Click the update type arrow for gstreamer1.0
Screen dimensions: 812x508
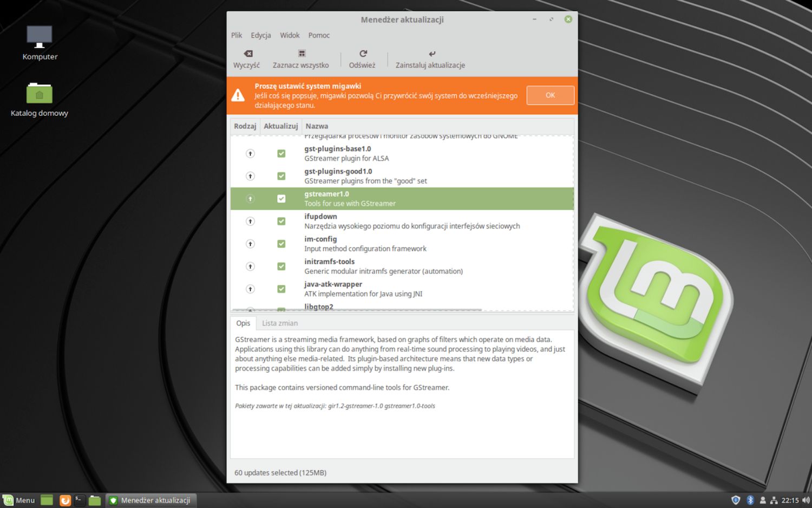click(250, 199)
